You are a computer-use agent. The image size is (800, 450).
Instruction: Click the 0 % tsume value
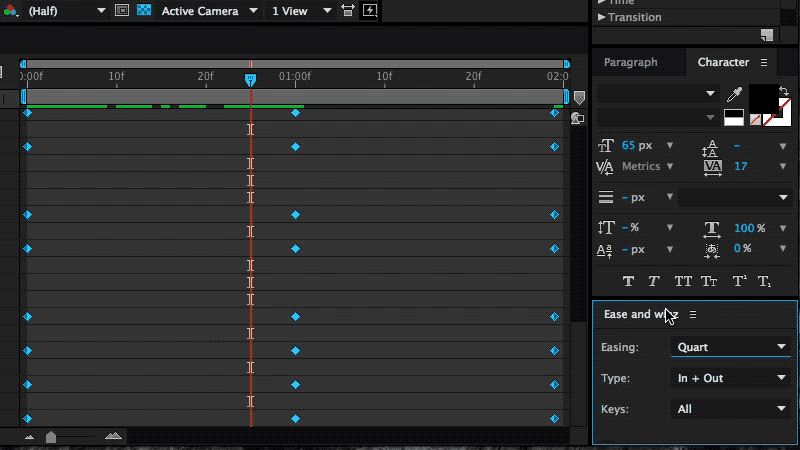(x=742, y=248)
